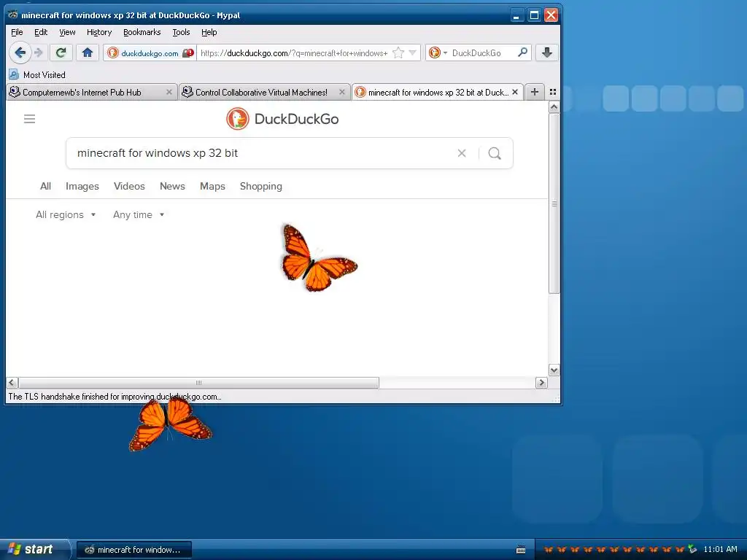Switch to Shopping results
Image resolution: width=747 pixels, height=560 pixels.
point(261,186)
